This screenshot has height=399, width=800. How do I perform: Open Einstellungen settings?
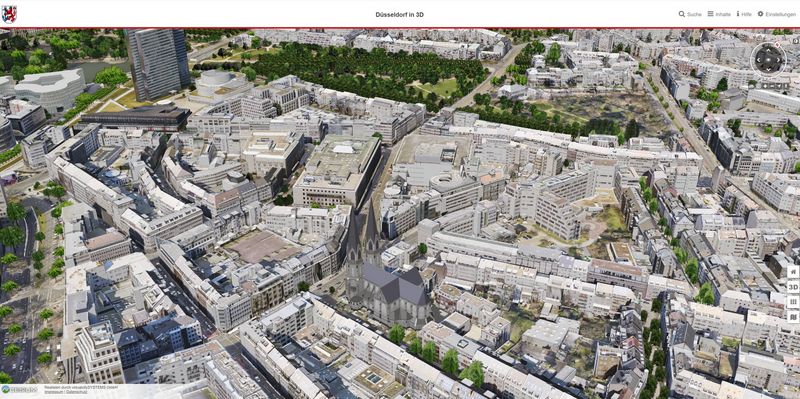click(x=776, y=14)
